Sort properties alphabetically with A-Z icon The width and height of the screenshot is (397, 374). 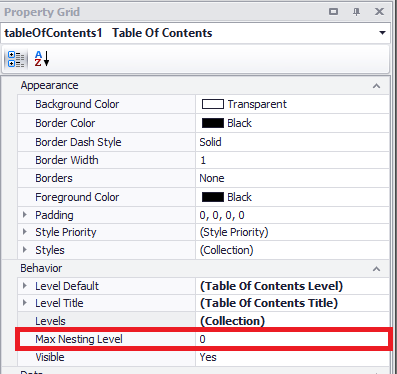42,59
